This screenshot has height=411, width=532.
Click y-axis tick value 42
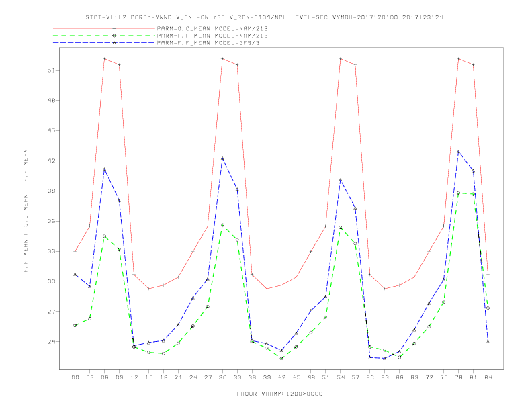52,161
